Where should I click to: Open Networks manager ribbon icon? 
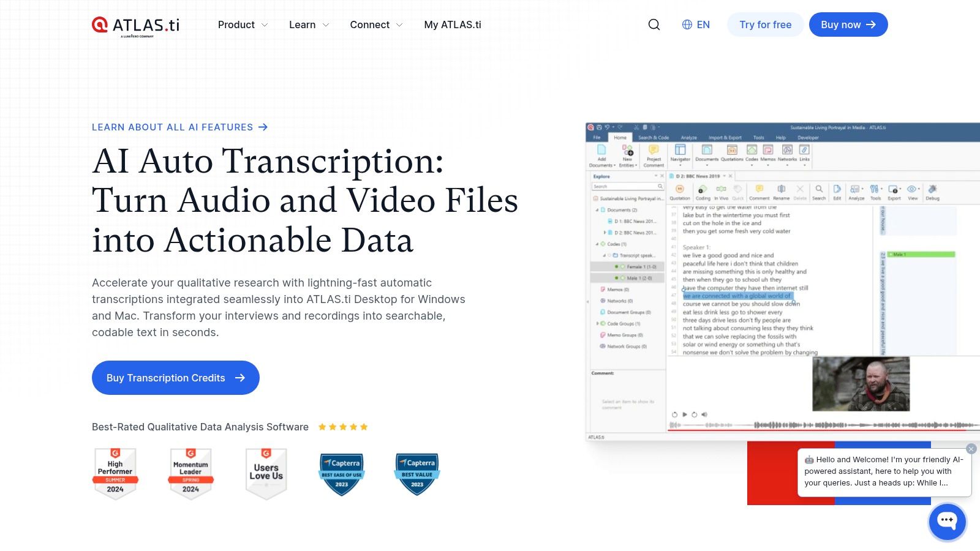(788, 154)
